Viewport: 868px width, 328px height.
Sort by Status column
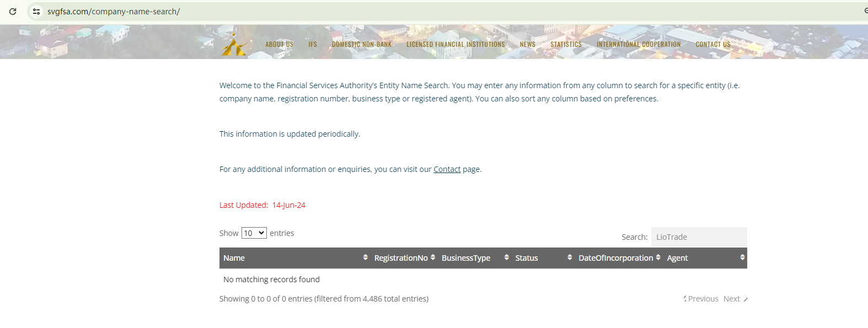coord(543,258)
